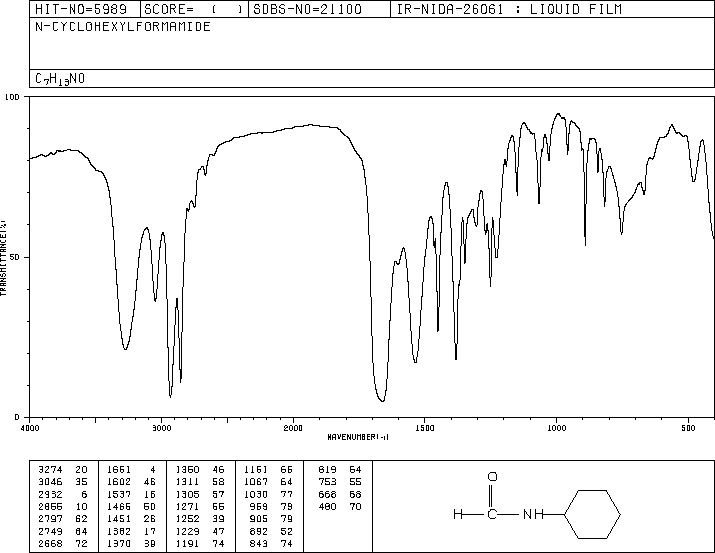Select peak table entry 2668

pos(50,543)
